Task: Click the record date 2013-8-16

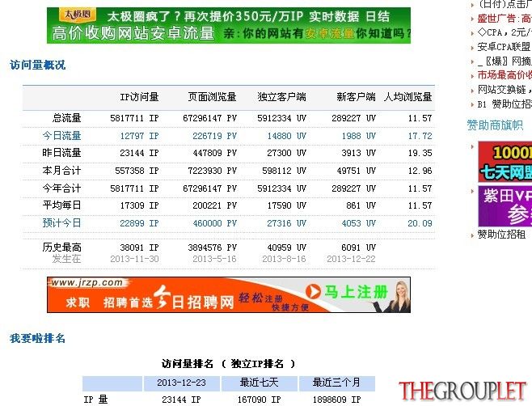Action: [284, 259]
